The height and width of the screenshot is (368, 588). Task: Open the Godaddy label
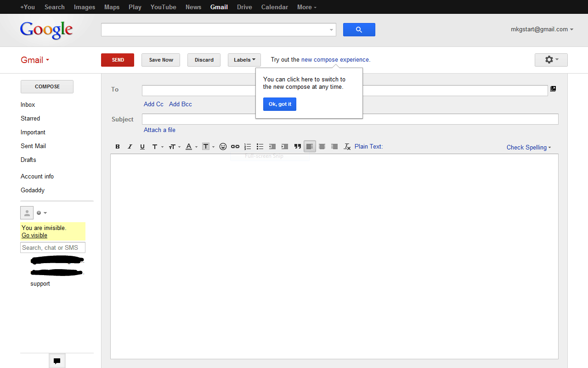click(33, 190)
